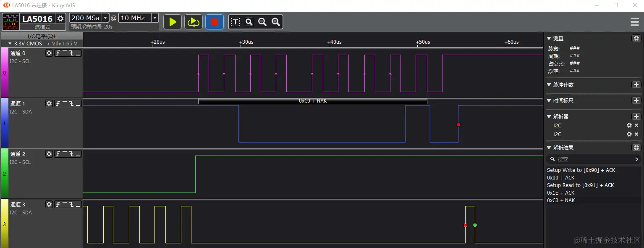The image size is (644, 248).
Task: Open channel 3 settings gear
Action: click(x=49, y=204)
